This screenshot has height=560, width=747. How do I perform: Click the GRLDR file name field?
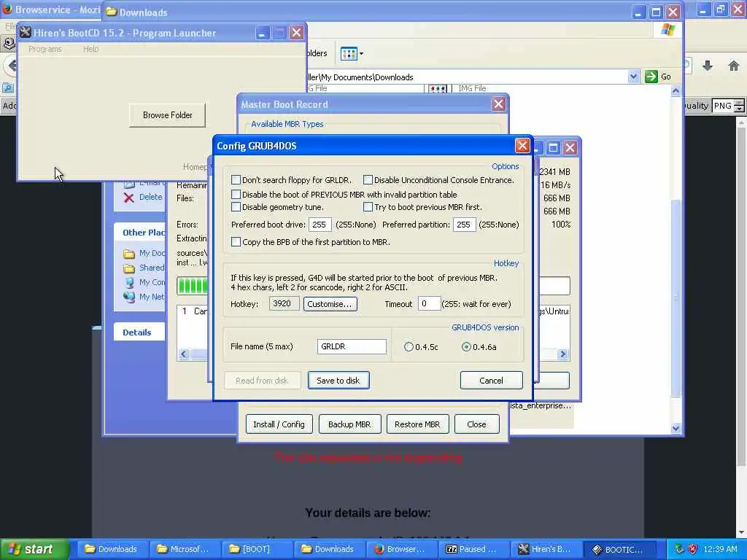[x=352, y=346]
